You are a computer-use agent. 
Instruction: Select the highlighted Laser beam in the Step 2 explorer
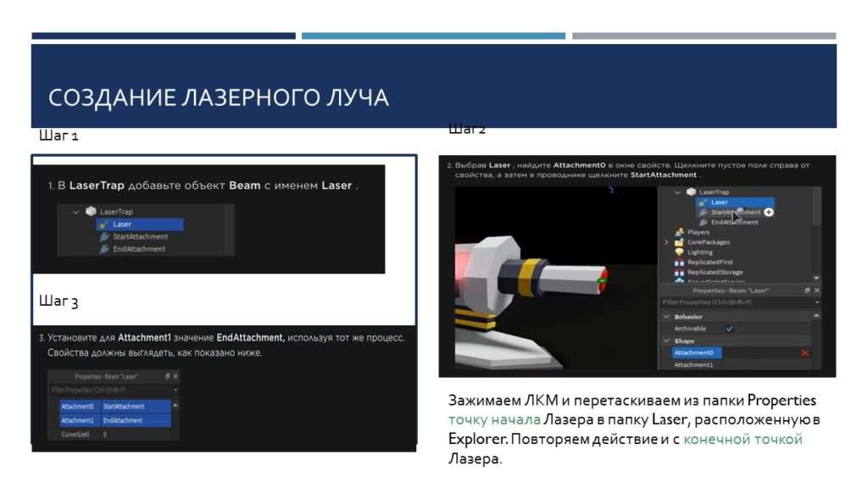pos(735,202)
